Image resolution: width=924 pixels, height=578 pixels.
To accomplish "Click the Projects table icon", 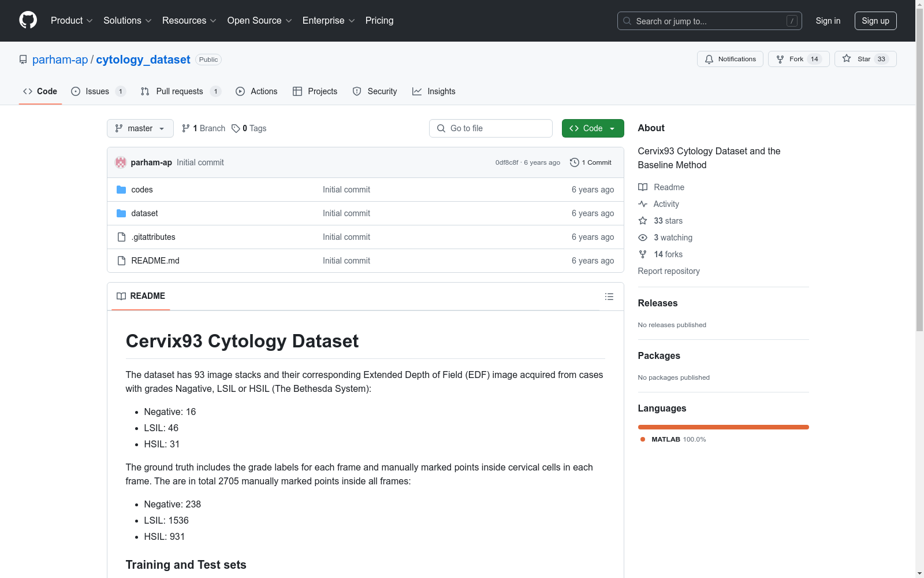I will point(297,91).
